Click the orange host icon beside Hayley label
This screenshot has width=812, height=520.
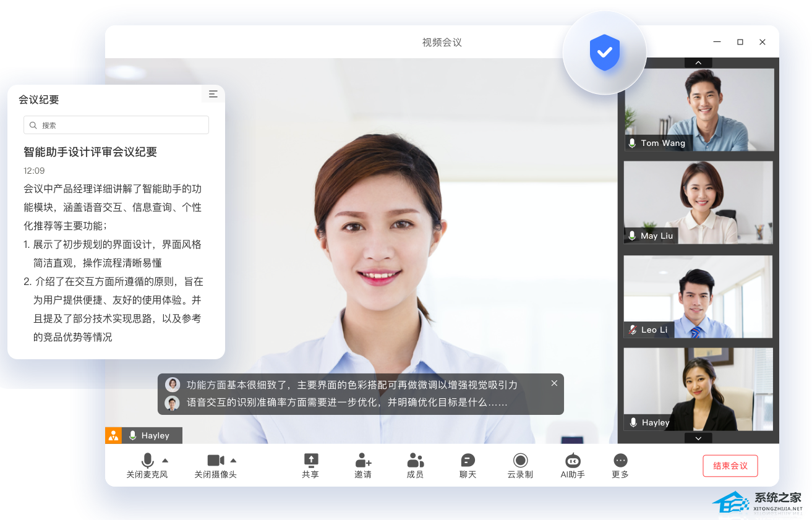click(x=113, y=435)
